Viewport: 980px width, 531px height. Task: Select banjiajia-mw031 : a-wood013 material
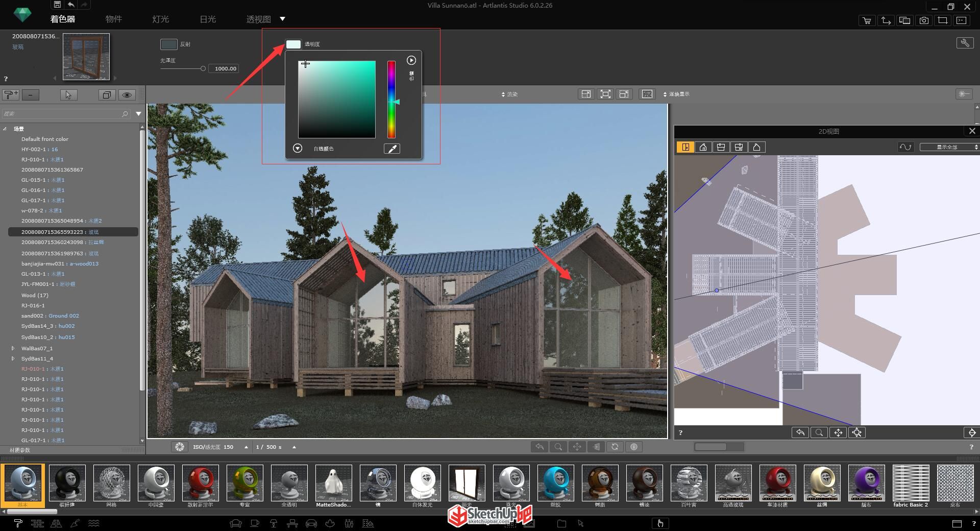60,263
